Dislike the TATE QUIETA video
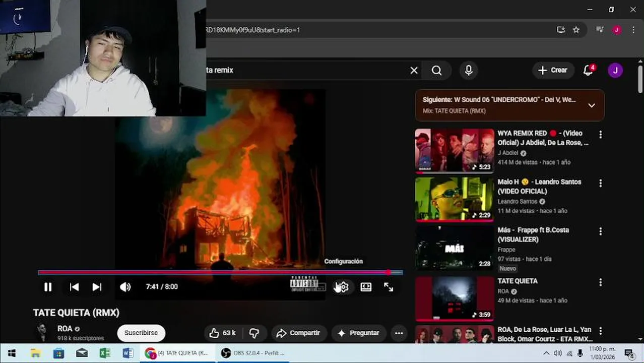Viewport: 644px width, 363px height. (254, 333)
